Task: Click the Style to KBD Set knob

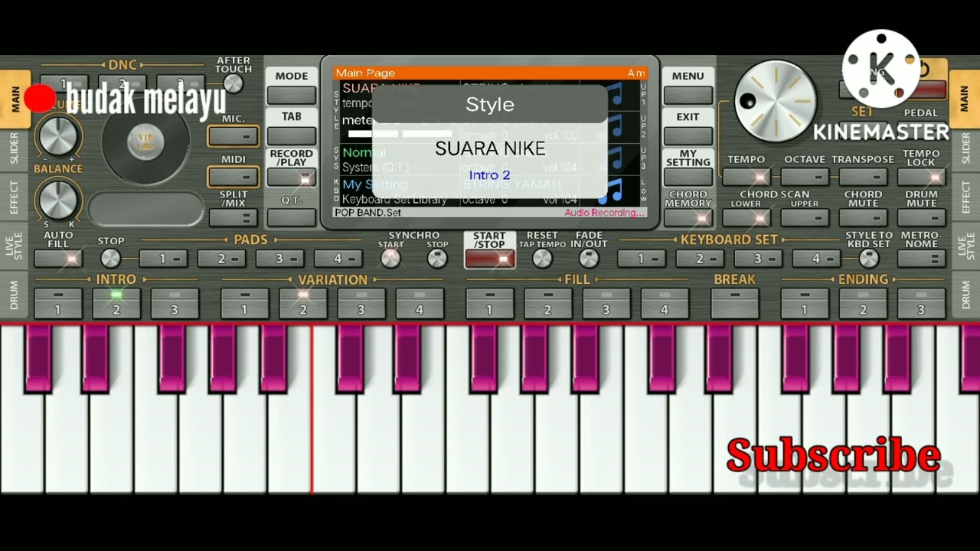Action: (x=868, y=259)
